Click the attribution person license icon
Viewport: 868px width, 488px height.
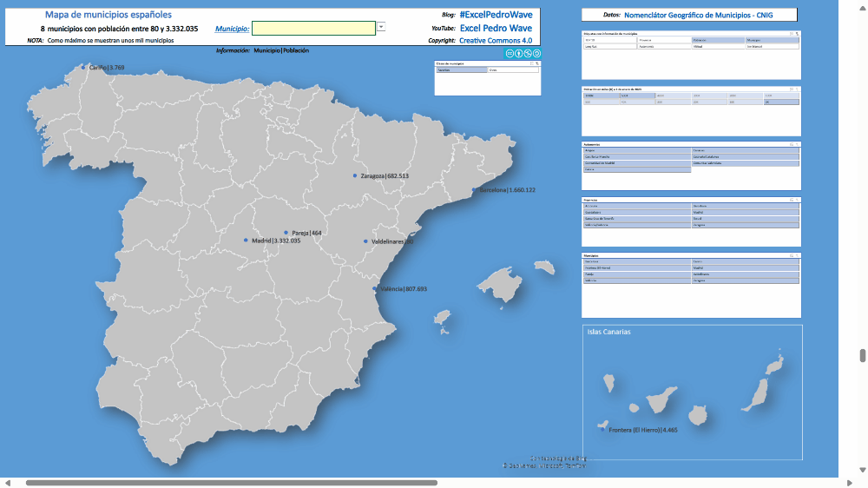(x=519, y=54)
